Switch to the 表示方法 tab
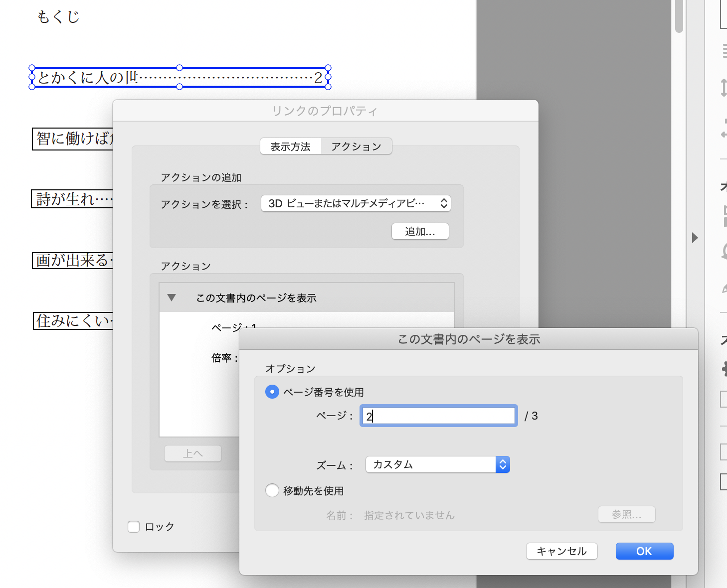 (x=291, y=146)
